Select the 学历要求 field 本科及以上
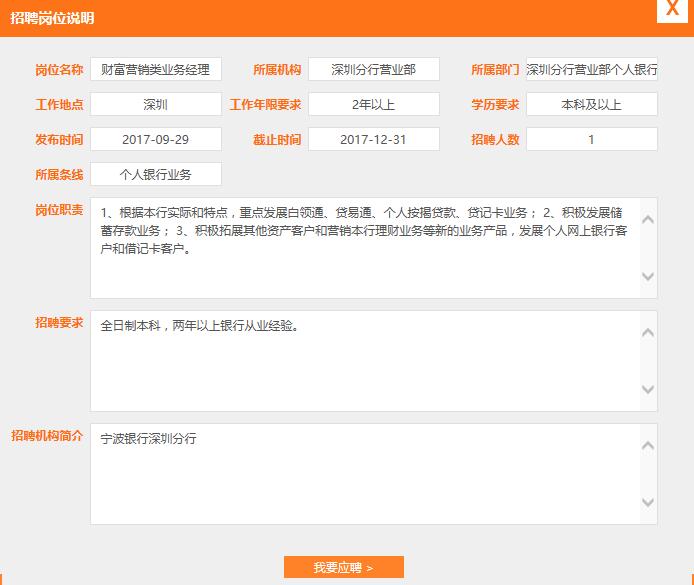Image resolution: width=694 pixels, height=585 pixels. [x=591, y=105]
